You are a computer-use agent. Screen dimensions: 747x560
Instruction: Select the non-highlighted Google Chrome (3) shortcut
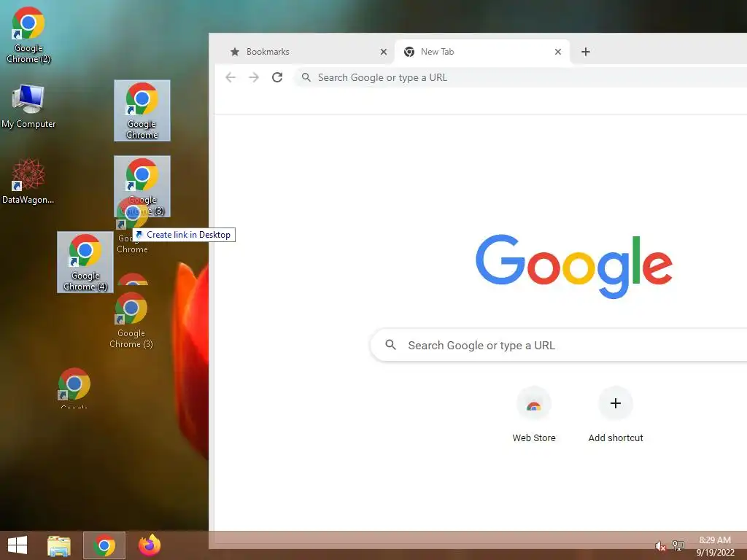tap(131, 320)
